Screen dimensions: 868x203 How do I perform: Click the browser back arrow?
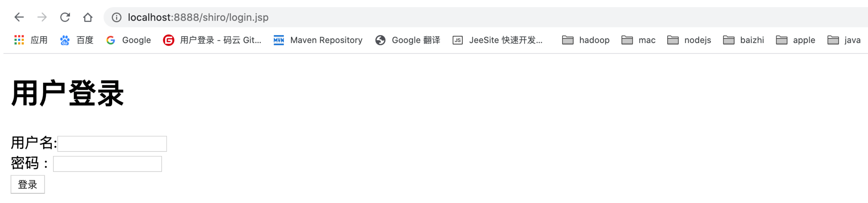tap(19, 17)
